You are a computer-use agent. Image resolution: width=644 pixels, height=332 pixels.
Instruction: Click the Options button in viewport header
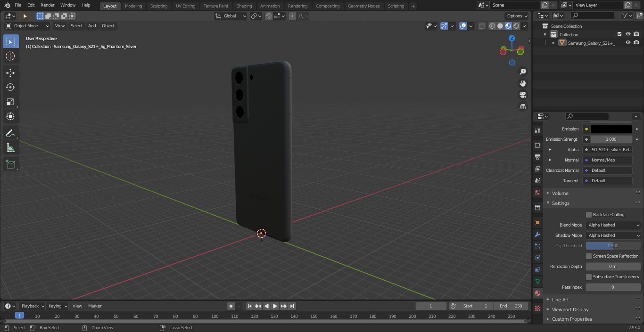tap(517, 16)
